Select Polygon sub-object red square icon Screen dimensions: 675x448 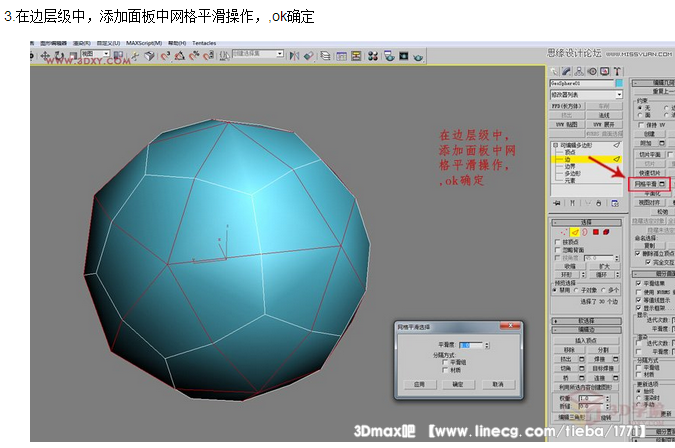point(596,232)
